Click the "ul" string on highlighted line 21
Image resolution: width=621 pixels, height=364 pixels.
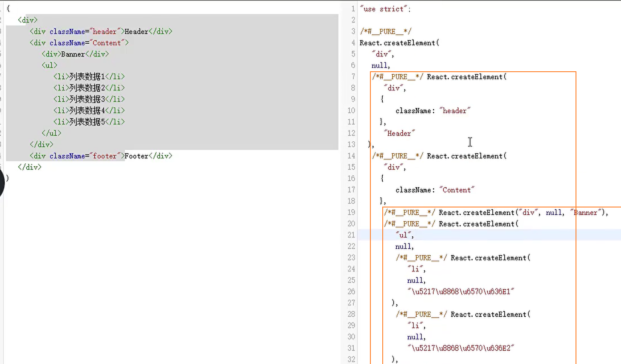[404, 235]
